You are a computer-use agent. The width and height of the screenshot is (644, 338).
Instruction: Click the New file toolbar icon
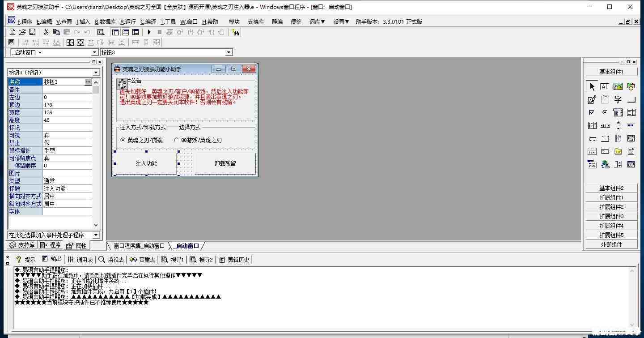(12, 32)
